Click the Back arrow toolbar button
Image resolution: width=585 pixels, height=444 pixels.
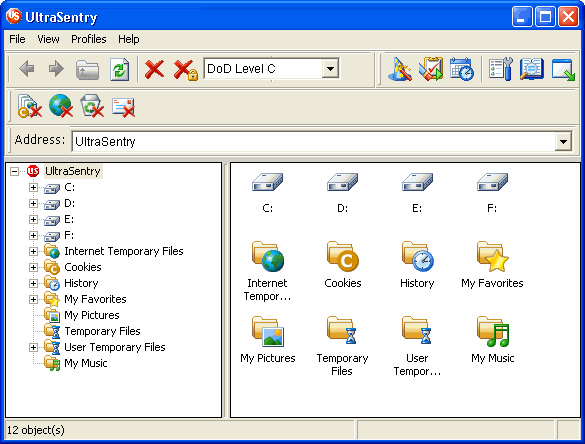pos(27,69)
